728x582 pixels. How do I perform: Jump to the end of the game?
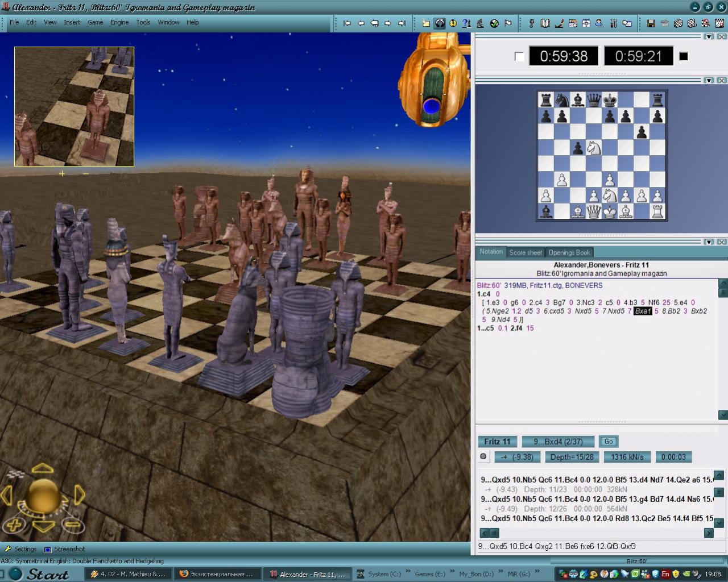pos(402,23)
